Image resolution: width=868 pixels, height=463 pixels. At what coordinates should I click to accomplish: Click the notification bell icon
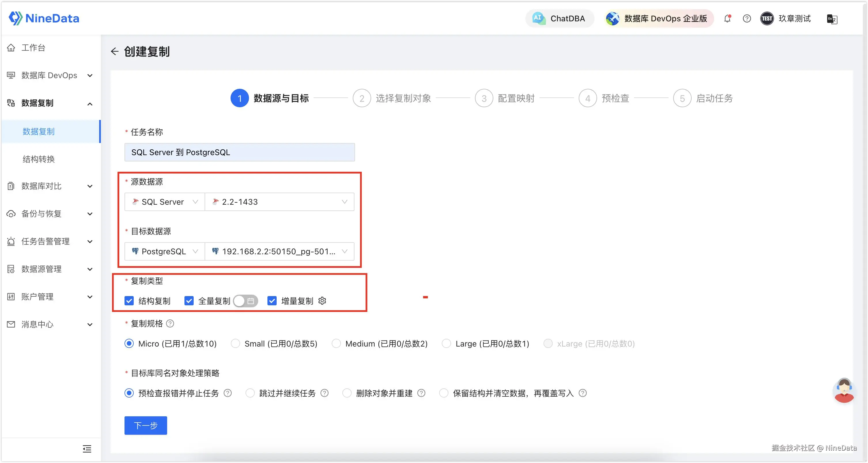(x=727, y=18)
